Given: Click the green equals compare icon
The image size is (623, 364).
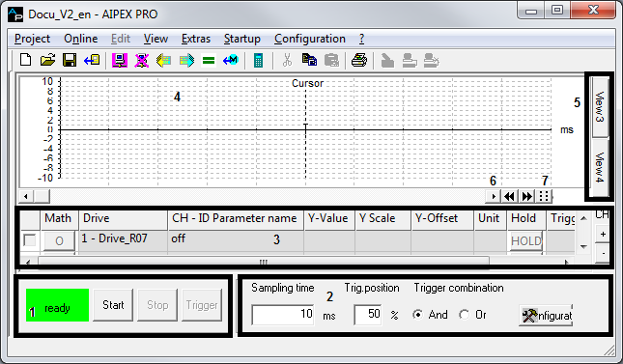Looking at the screenshot, I should 209,61.
